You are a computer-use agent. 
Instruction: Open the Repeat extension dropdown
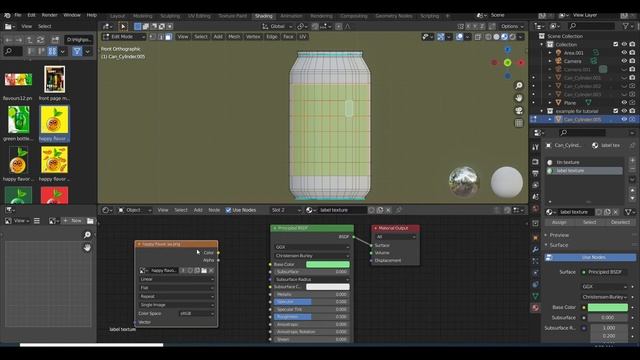(x=176, y=296)
